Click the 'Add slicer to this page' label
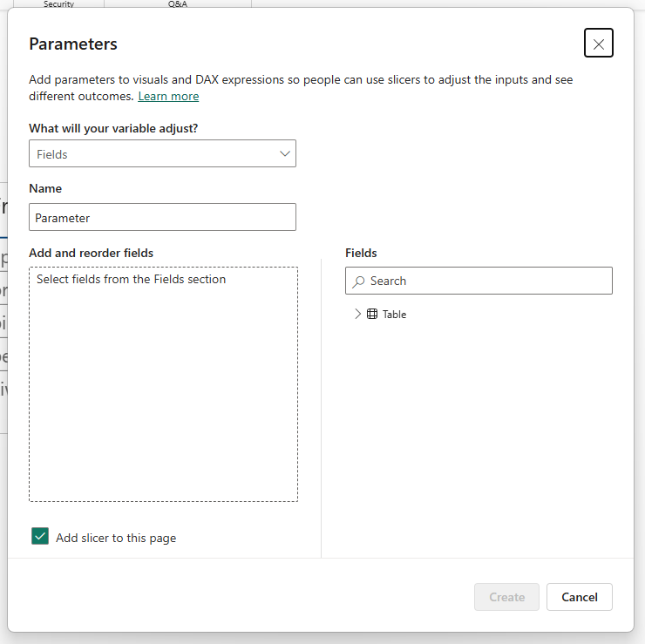Image resolution: width=645 pixels, height=644 pixels. point(116,538)
